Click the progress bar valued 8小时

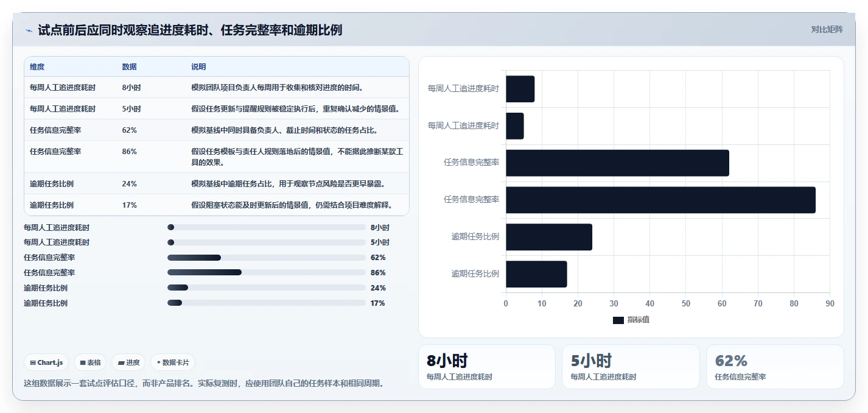tap(267, 227)
